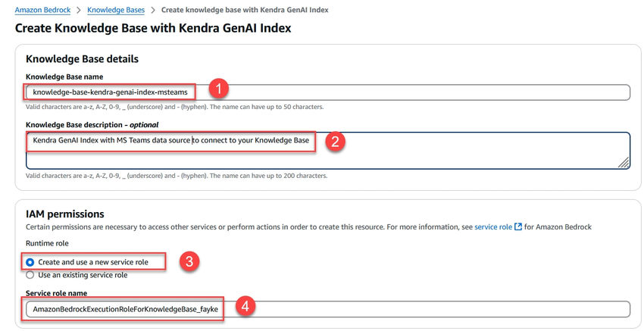Screen dimensions: 644x331
Task: Go to the Knowledge Bases breadcrumb
Action: pos(116,10)
